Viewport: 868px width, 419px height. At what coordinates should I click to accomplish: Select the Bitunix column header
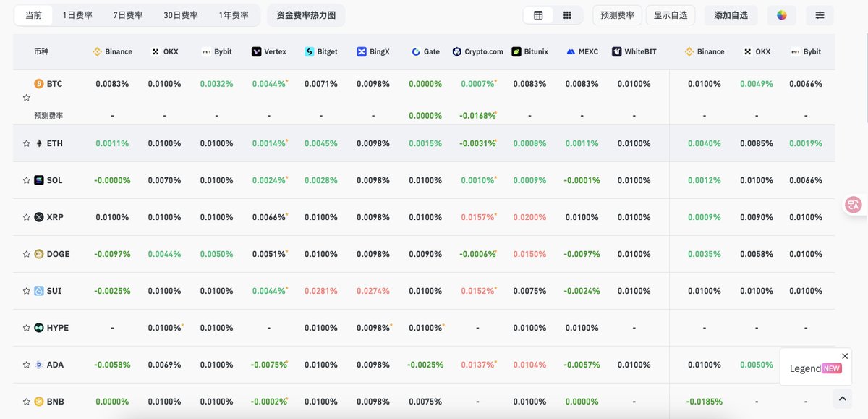[x=529, y=52]
